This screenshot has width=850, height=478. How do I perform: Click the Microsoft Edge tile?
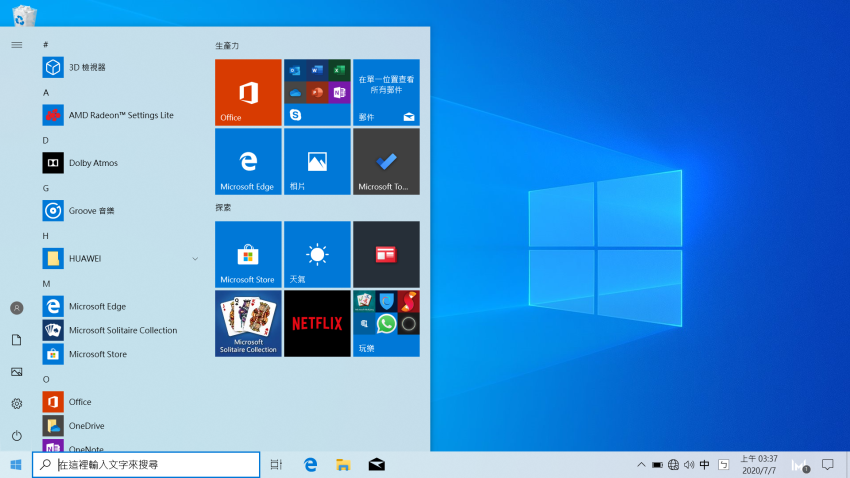coord(248,162)
